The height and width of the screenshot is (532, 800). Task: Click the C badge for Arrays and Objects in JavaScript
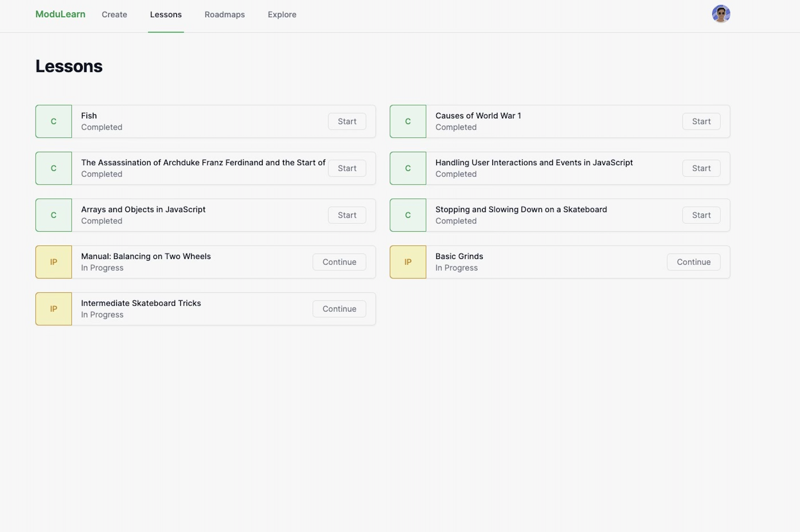pos(53,215)
